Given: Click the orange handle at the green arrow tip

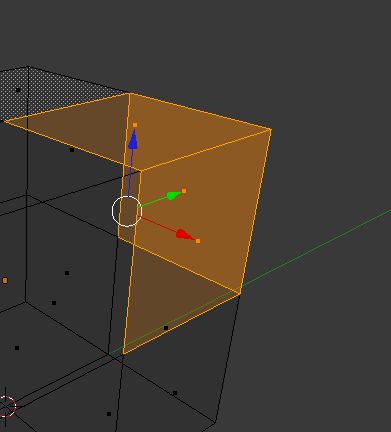Looking at the screenshot, I should tap(184, 191).
